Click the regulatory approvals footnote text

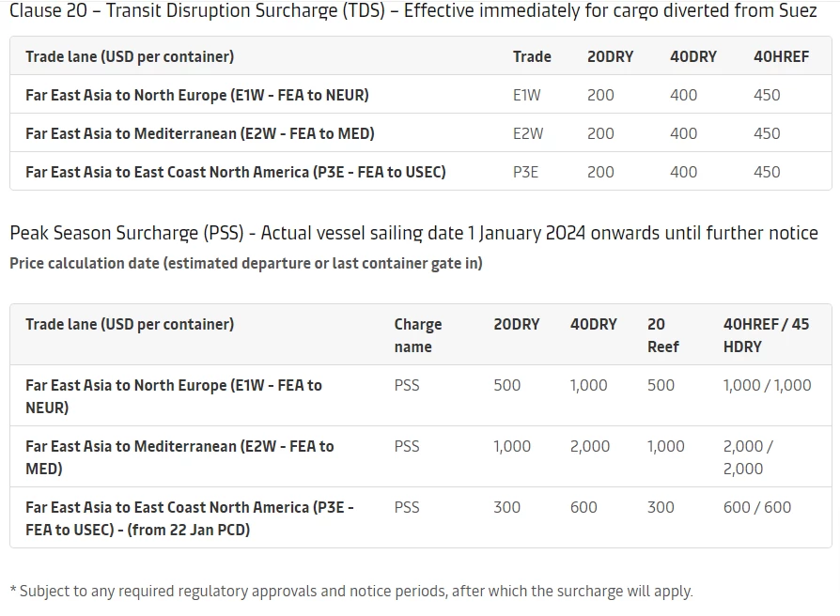click(351, 591)
